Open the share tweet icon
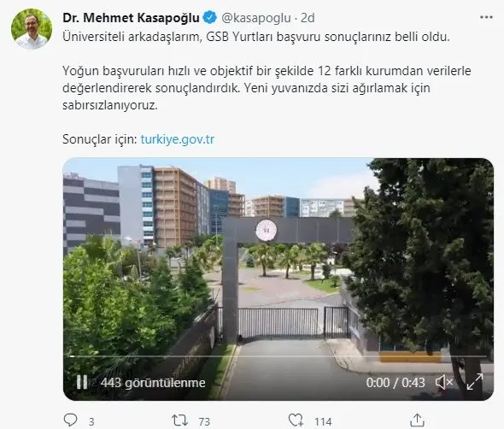504x429 pixels. pyautogui.click(x=417, y=420)
